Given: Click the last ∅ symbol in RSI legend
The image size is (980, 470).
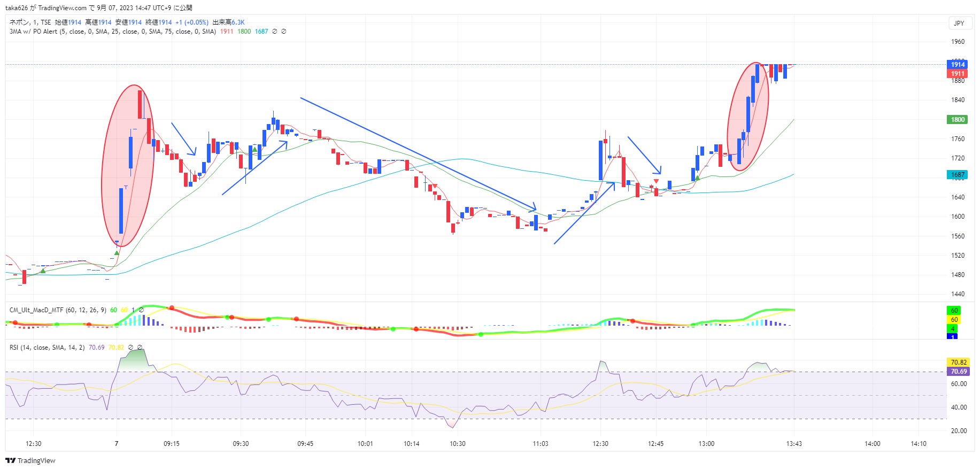Looking at the screenshot, I should pyautogui.click(x=140, y=348).
